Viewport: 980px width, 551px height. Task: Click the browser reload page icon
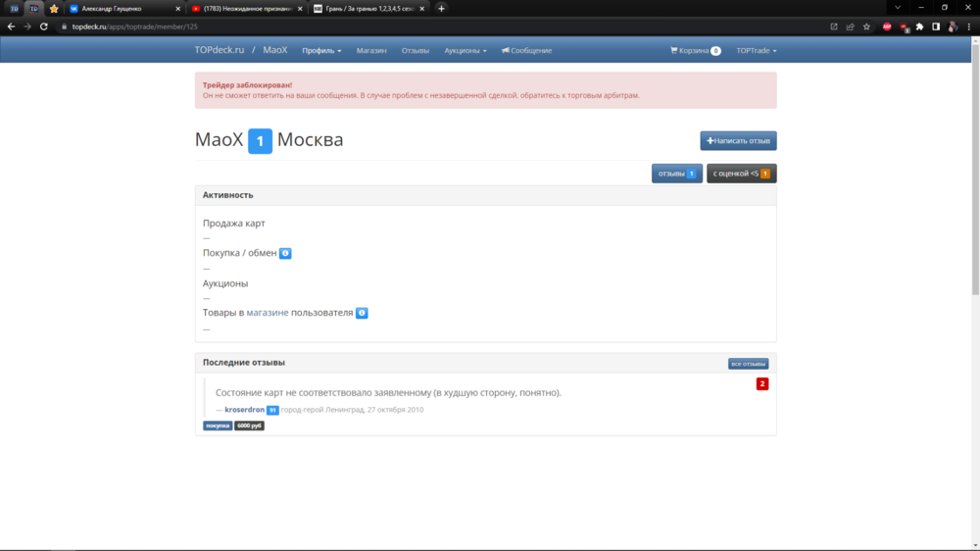click(x=44, y=26)
